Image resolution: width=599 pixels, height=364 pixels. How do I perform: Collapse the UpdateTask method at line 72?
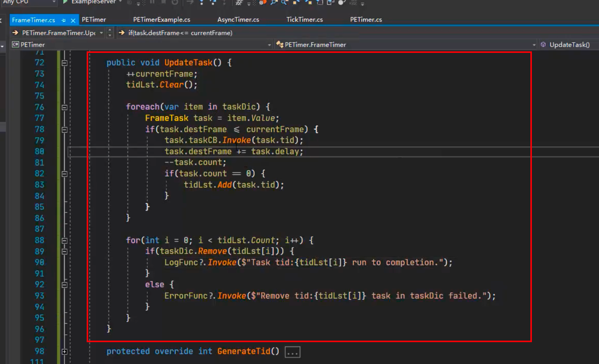tap(64, 63)
